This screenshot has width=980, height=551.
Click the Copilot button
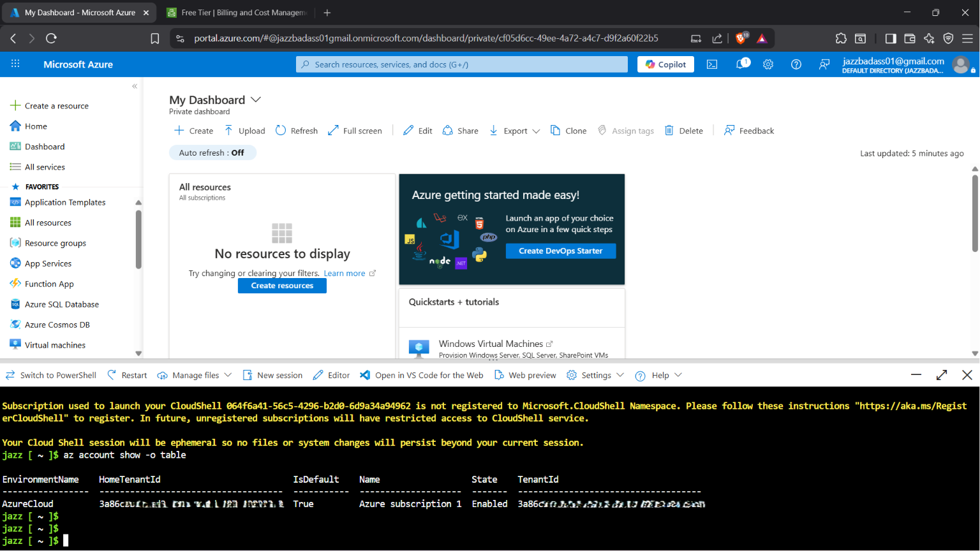665,64
